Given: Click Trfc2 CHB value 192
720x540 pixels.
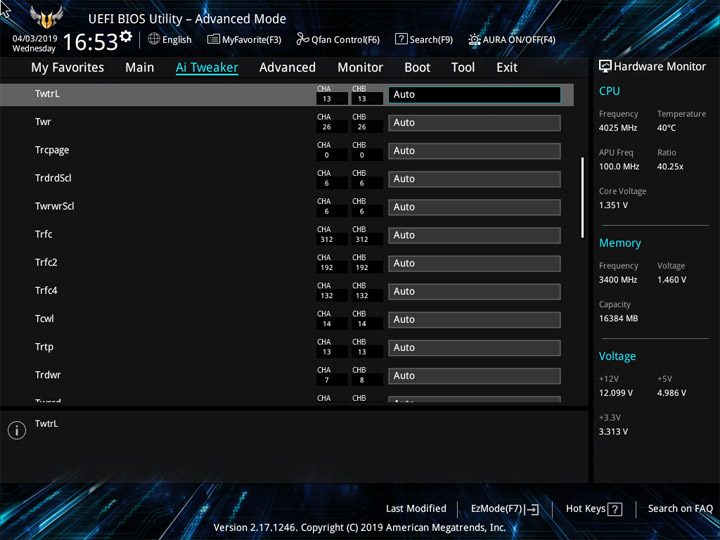Looking at the screenshot, I should 362,267.
